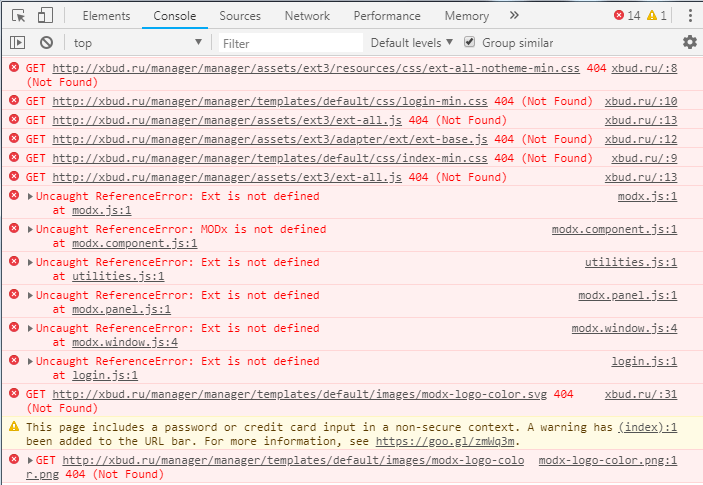Click the Filter input field
The height and width of the screenshot is (485, 703).
point(291,43)
